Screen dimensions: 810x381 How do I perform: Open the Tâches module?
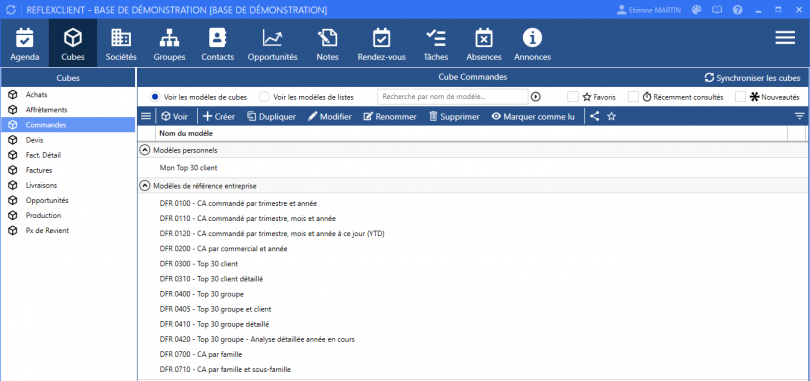(435, 44)
